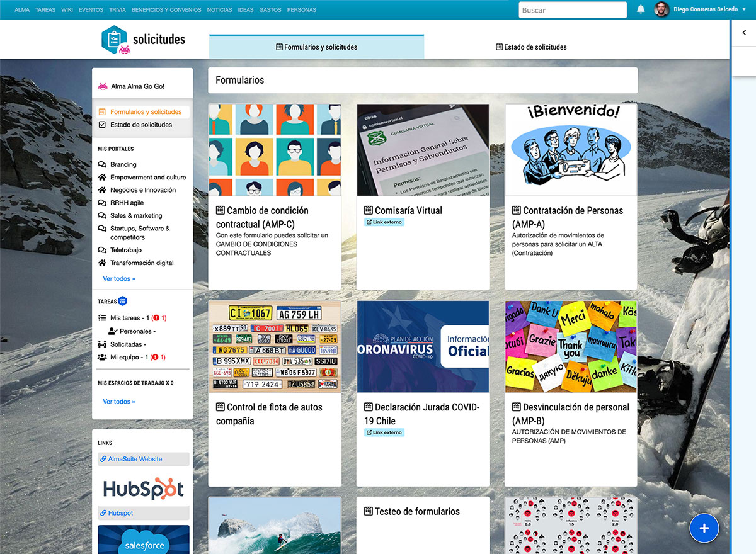The width and height of the screenshot is (756, 554).
Task: Click the blue plus floating button
Action: [x=704, y=528]
